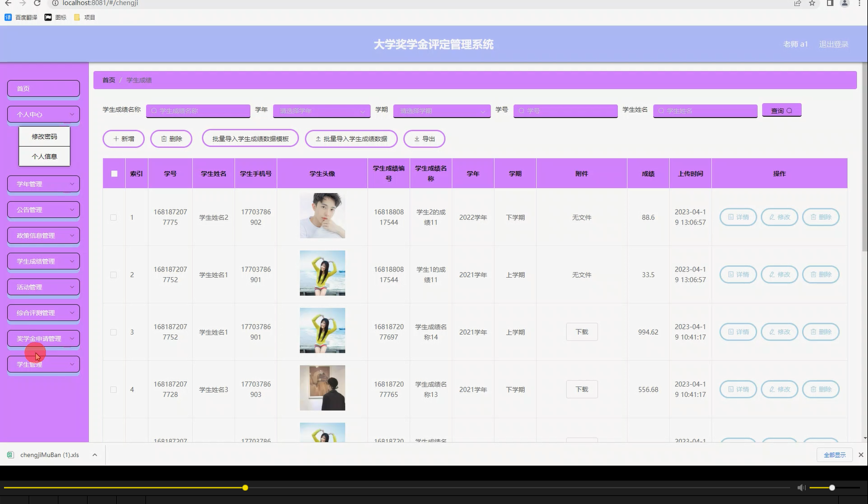Open 学期 select dropdown
Viewport: 868px width, 504px height.
point(441,111)
